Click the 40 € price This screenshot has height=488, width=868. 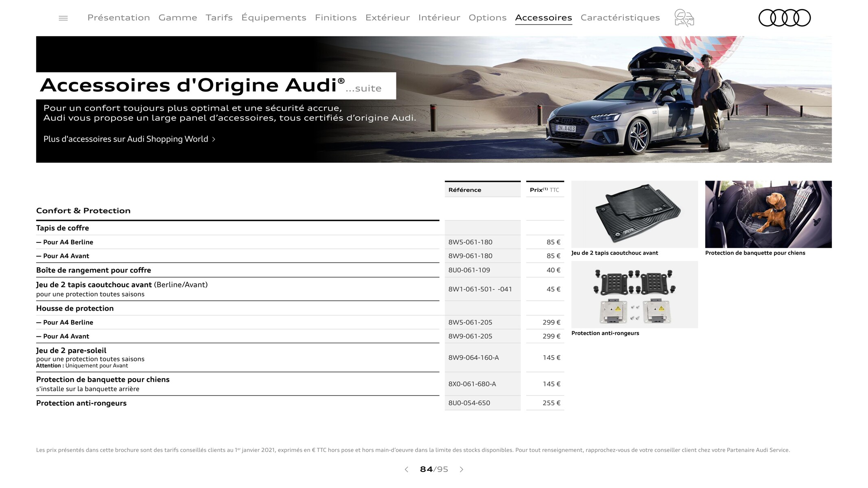[x=553, y=270]
